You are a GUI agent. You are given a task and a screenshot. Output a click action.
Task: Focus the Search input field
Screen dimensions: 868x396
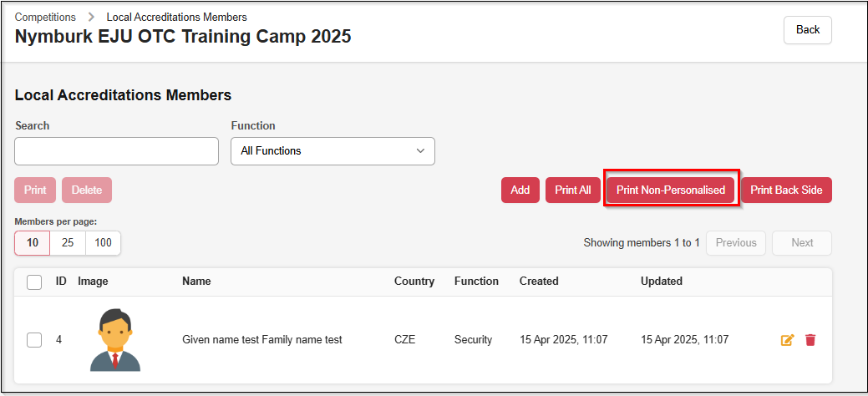116,151
